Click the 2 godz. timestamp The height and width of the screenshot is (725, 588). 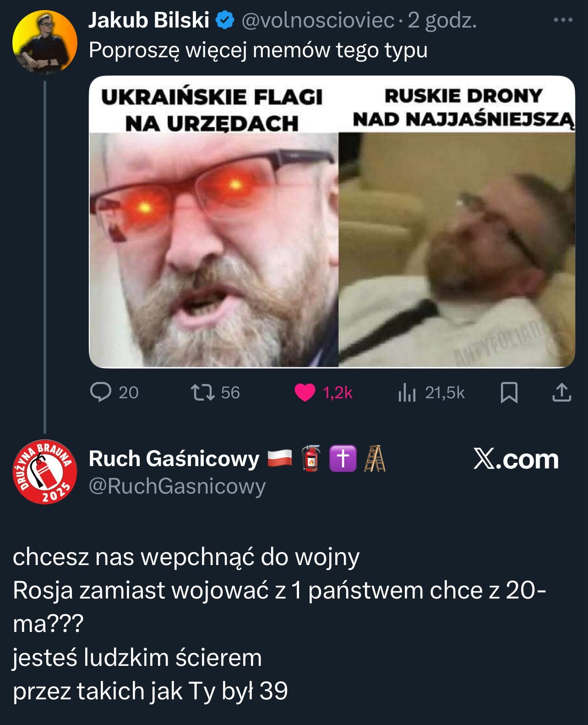click(x=442, y=21)
